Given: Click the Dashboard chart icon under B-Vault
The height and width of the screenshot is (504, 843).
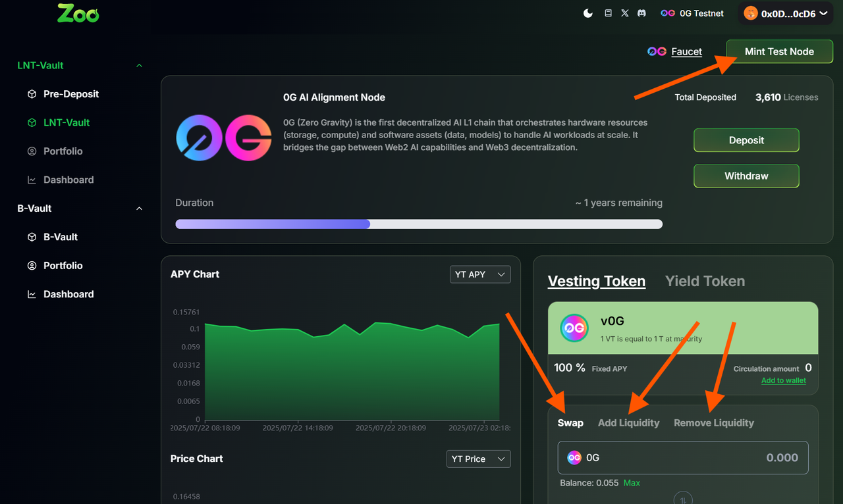Looking at the screenshot, I should pos(32,294).
